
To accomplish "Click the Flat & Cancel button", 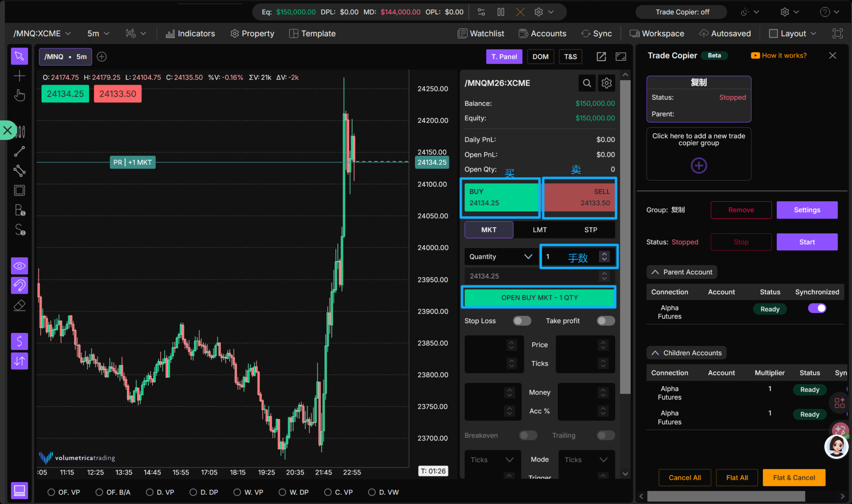I will 794,478.
